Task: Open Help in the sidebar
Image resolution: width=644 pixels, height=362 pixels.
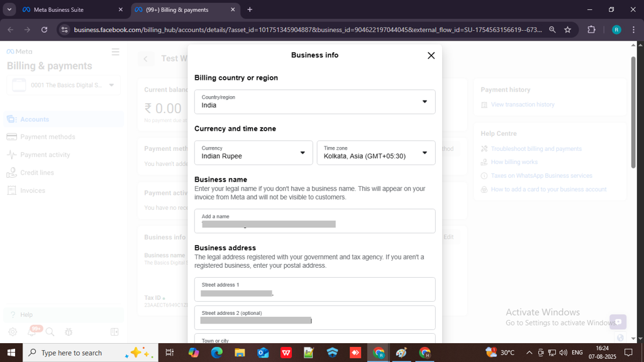Action: 64,315
